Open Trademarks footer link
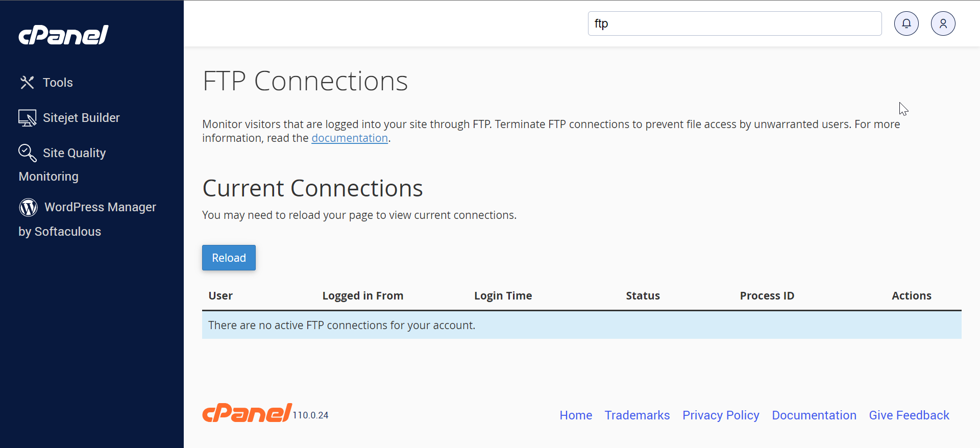 [637, 415]
